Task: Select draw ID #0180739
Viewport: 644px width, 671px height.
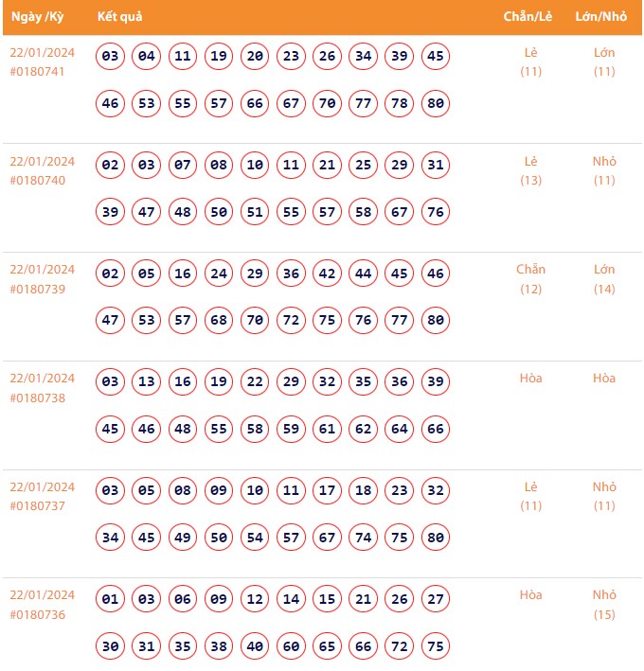Action: pyautogui.click(x=37, y=289)
